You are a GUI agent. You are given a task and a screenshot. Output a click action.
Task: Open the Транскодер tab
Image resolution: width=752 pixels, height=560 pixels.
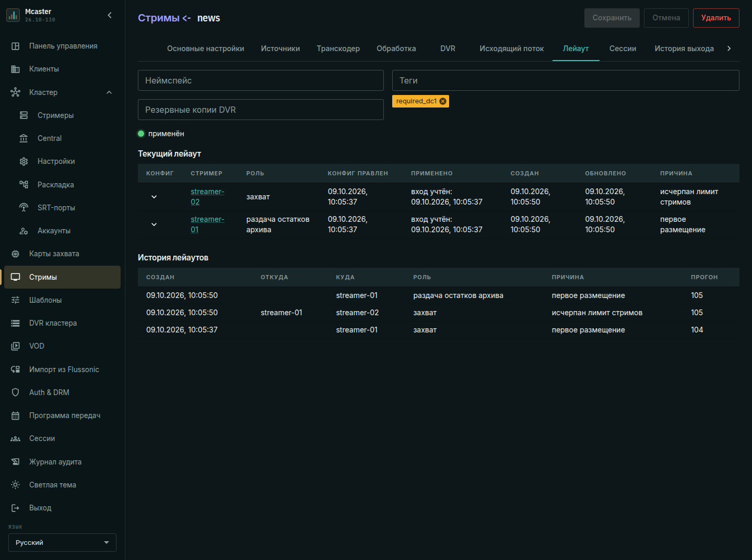(338, 49)
